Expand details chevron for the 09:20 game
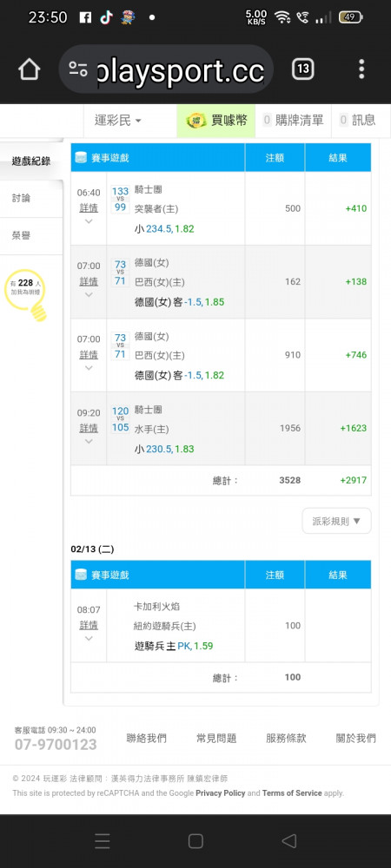The width and height of the screenshot is (391, 868). pos(89,441)
